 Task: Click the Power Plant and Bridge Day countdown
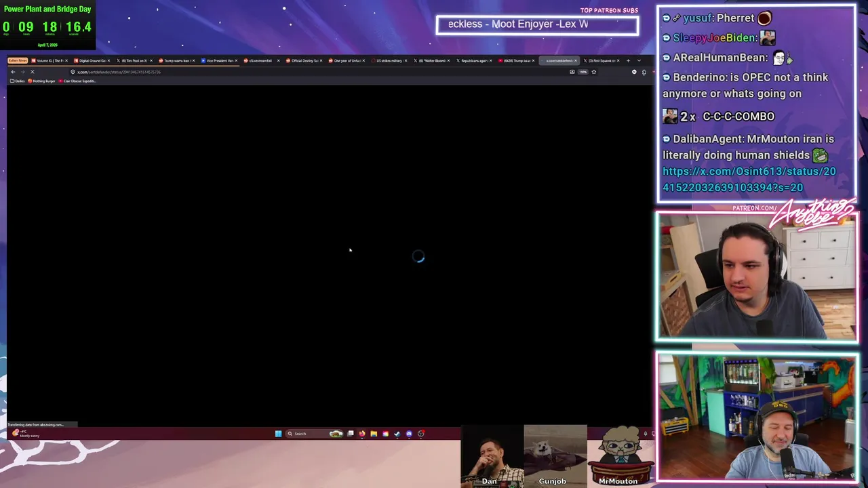click(x=47, y=25)
